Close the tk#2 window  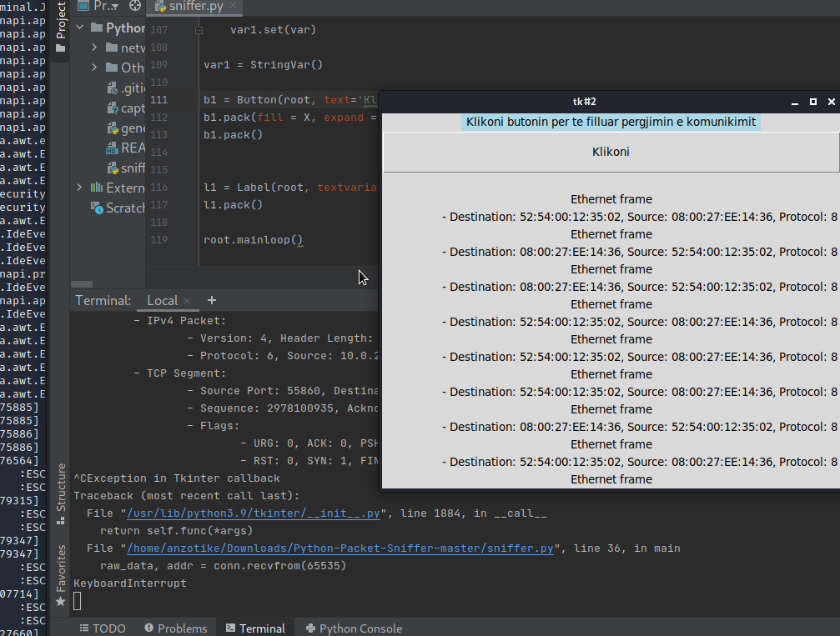tap(832, 102)
